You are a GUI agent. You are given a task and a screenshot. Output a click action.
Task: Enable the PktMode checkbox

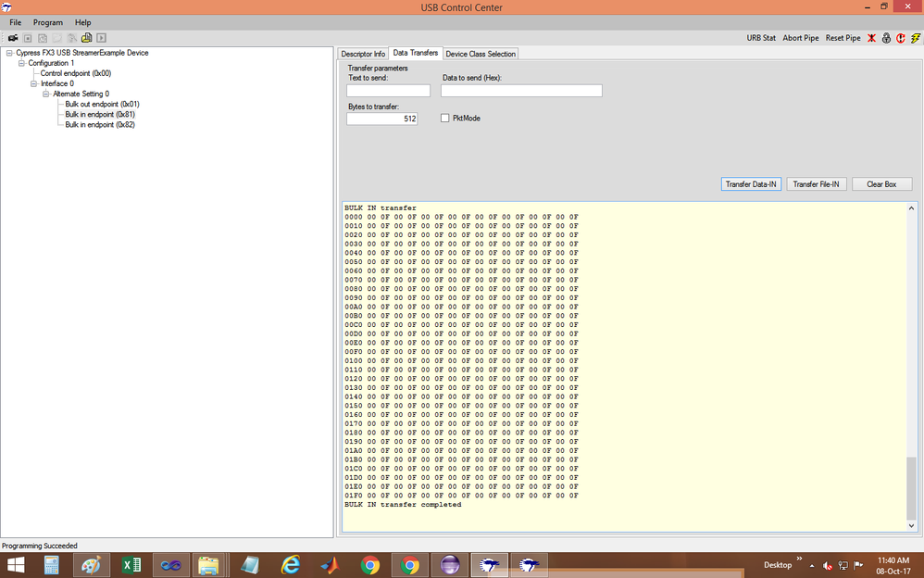pyautogui.click(x=445, y=119)
